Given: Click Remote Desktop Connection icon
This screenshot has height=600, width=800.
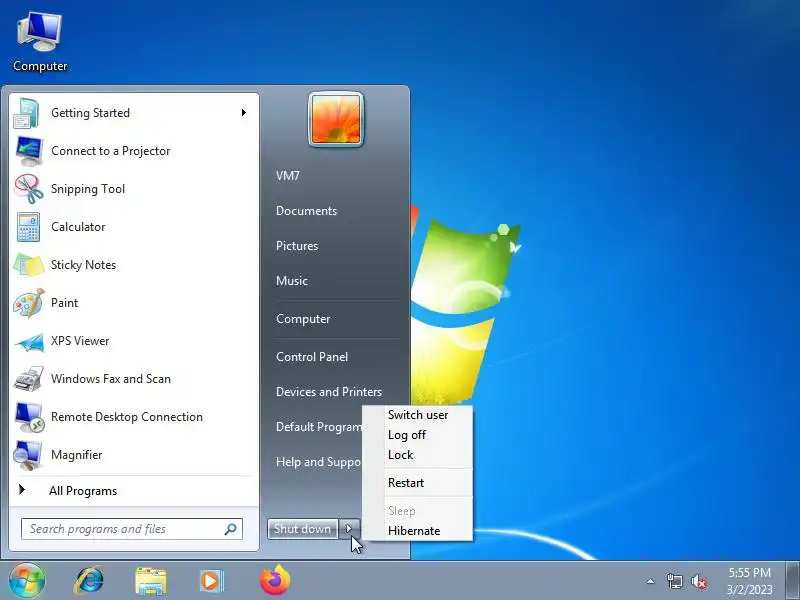Looking at the screenshot, I should (x=29, y=417).
